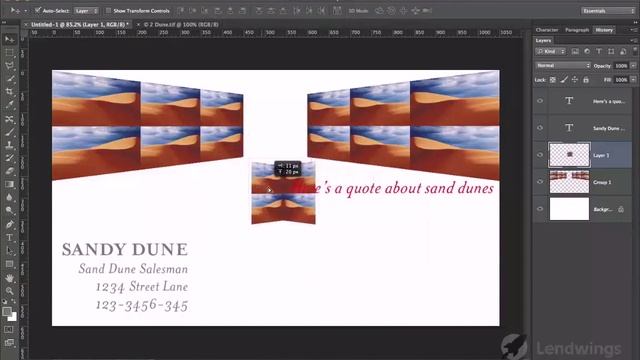
Task: Select the Horizontal Type tool
Action: (9, 238)
